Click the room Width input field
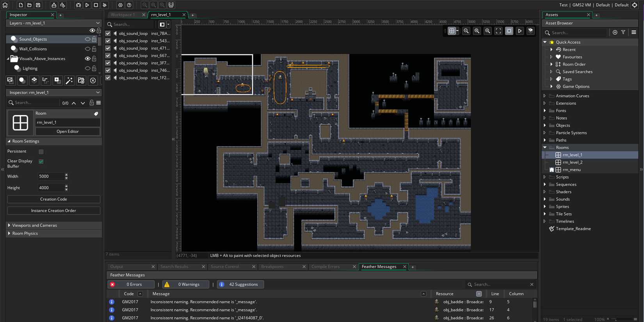 [x=51, y=176]
